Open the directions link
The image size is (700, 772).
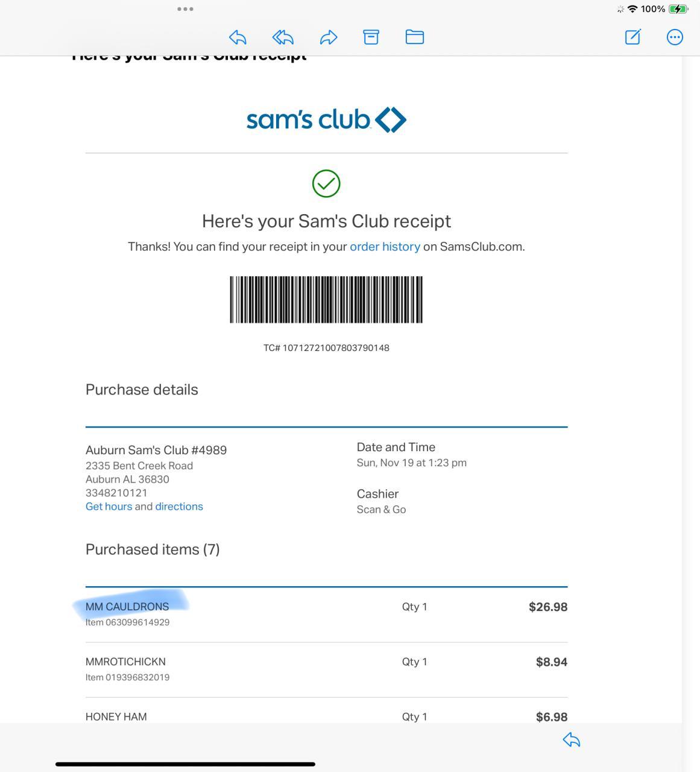tap(179, 507)
